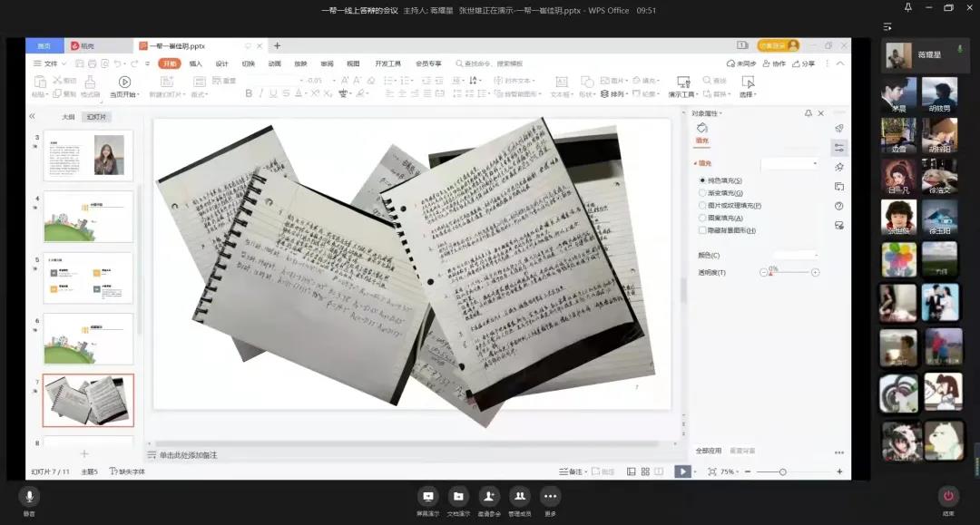Start slideshow from status bar play button
Image resolution: width=980 pixels, height=525 pixels.
(682, 472)
